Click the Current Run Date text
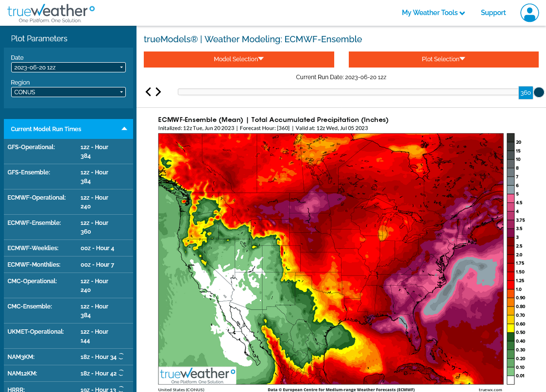The width and height of the screenshot is (546, 392). pyautogui.click(x=341, y=77)
